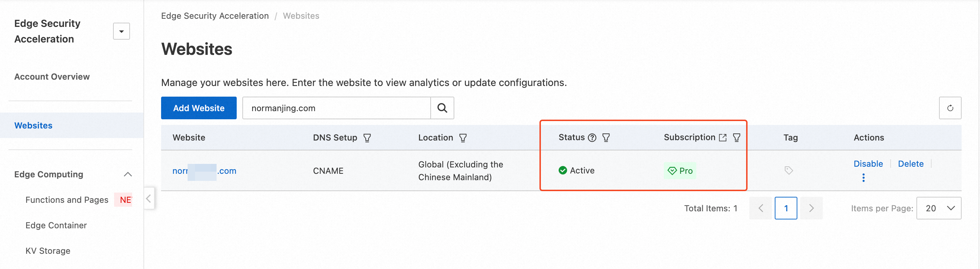Collapse the Edge Computing section
The image size is (980, 269).
pyautogui.click(x=128, y=174)
